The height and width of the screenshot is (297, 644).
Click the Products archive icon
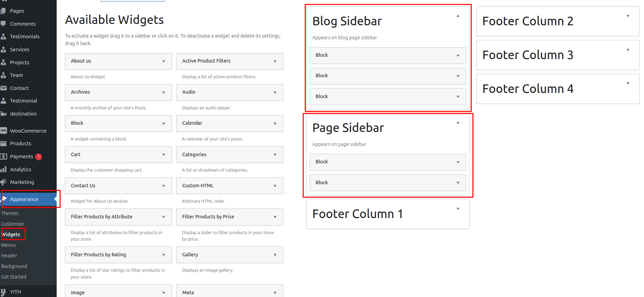pos(3,144)
